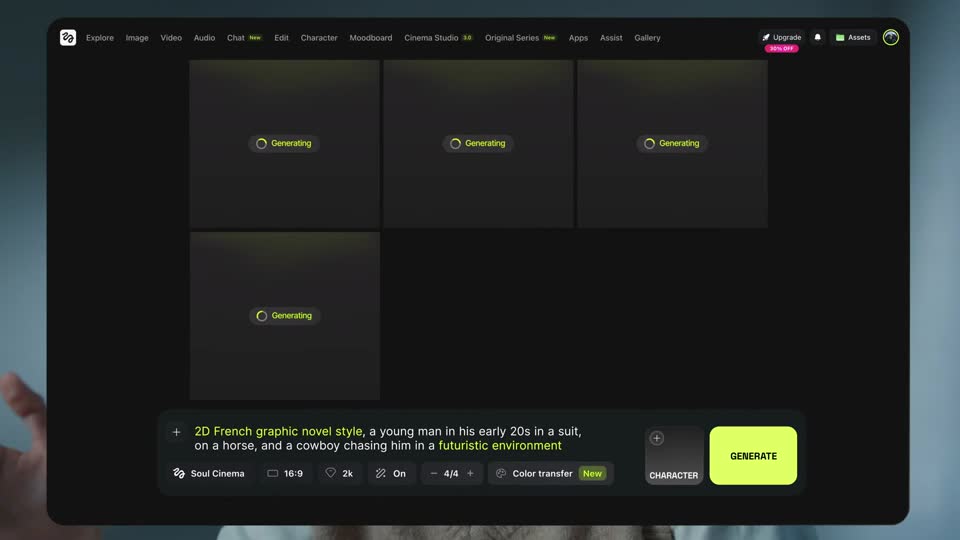Open the 2k resolution selector
The height and width of the screenshot is (540, 960).
point(340,473)
